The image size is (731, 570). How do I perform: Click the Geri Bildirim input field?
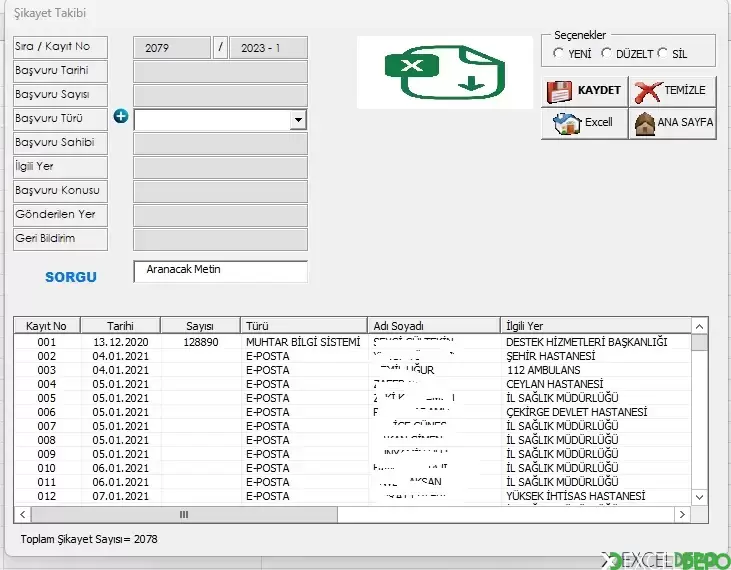[221, 240]
